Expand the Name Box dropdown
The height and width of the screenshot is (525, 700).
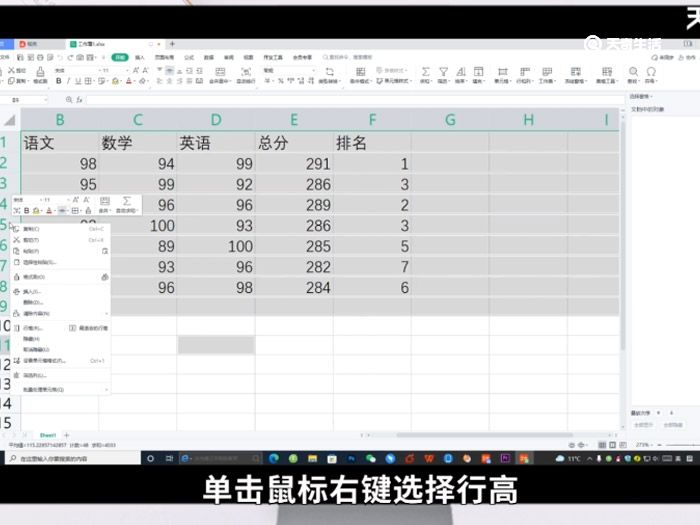coord(46,100)
